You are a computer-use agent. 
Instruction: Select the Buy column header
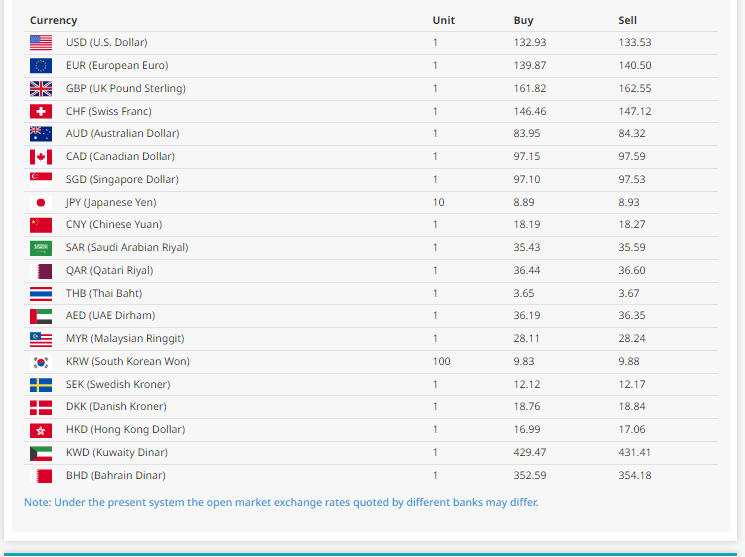(x=523, y=20)
